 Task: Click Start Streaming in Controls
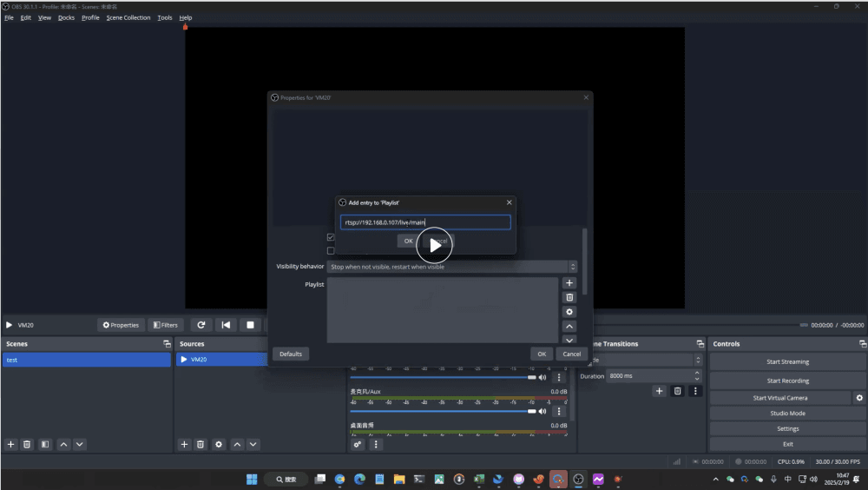788,361
